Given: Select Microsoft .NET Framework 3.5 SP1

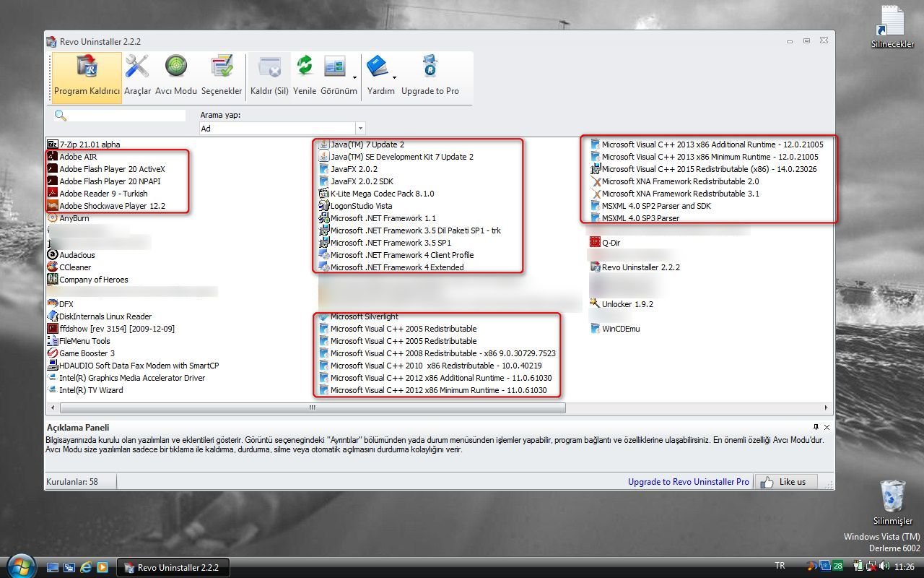Looking at the screenshot, I should 385,243.
